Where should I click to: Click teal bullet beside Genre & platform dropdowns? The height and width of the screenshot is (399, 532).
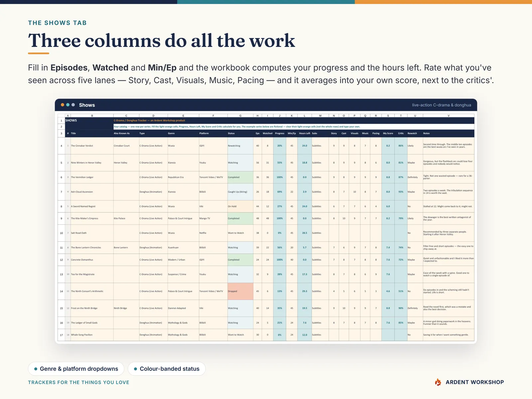(x=36, y=369)
